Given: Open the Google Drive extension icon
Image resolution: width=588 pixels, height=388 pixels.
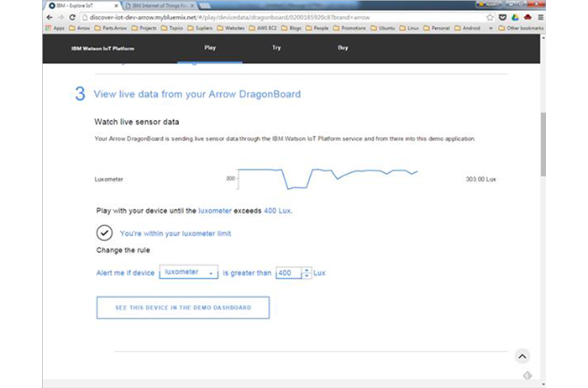Looking at the screenshot, I should (x=515, y=18).
